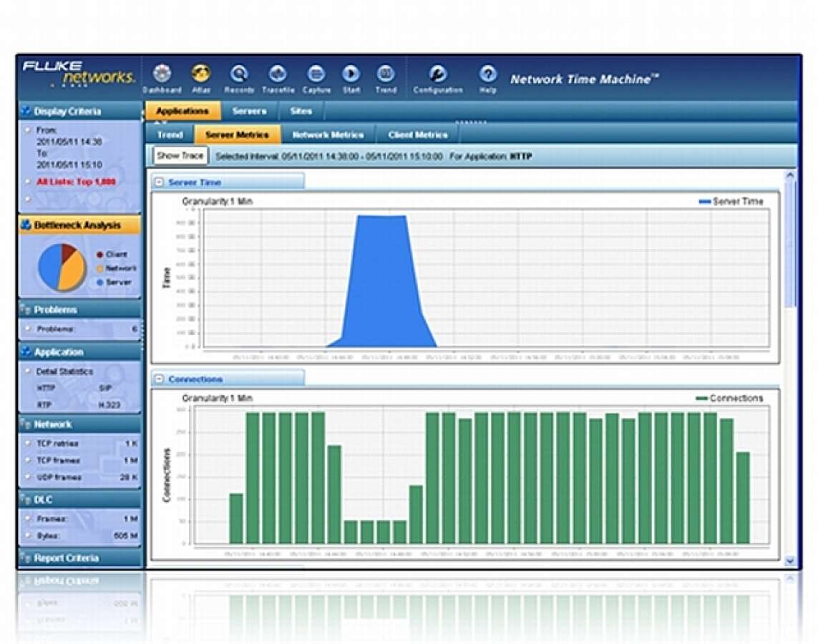Open the Client Metrics sub-tab
Image resolution: width=818 pixels, height=644 pixels.
click(x=418, y=135)
